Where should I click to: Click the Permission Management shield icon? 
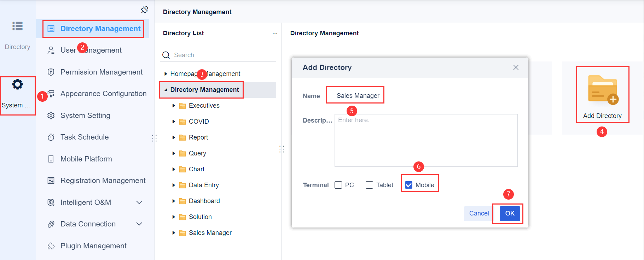51,72
